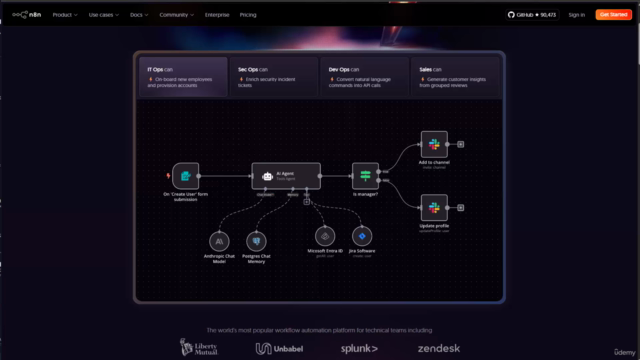Select the Anthropic Chat Model node
640x360 pixels.
[x=219, y=241]
